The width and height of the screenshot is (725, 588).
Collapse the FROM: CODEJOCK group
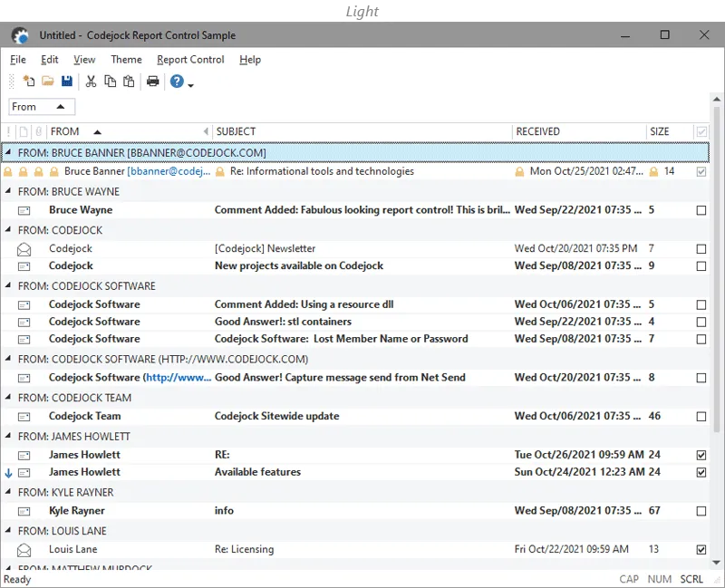(8, 229)
